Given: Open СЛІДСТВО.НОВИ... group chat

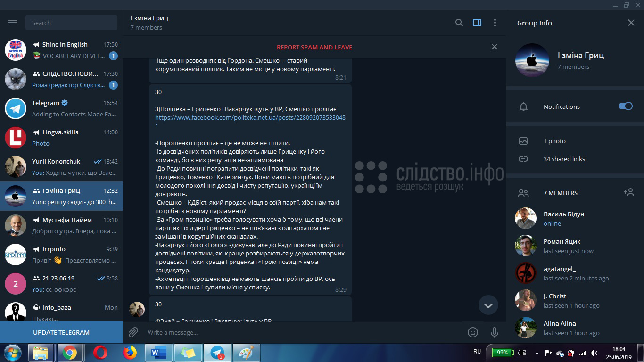Looking at the screenshot, I should coord(61,79).
